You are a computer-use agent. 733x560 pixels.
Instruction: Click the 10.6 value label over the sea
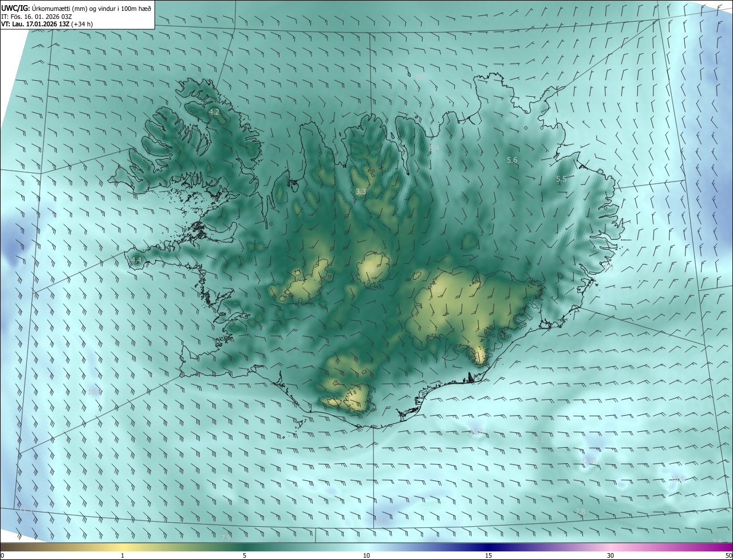(678, 479)
